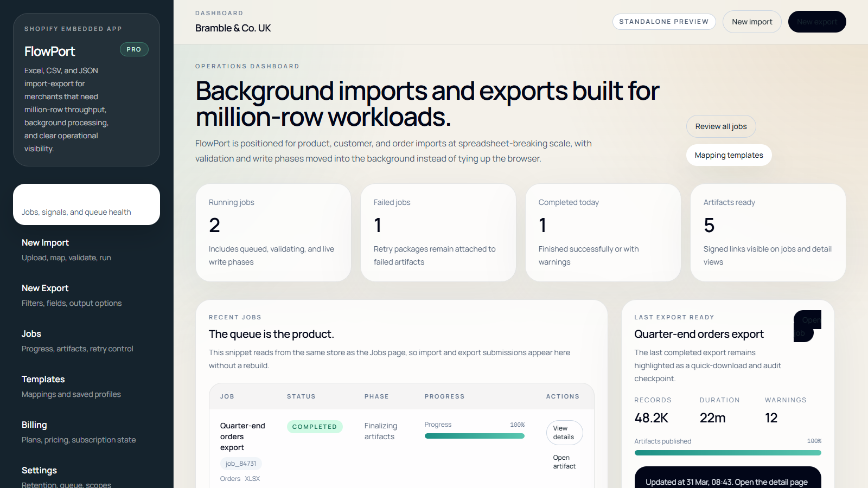Click the DASHBOARD breadcrumb label
Image resolution: width=868 pixels, height=488 pixels.
[x=219, y=13]
